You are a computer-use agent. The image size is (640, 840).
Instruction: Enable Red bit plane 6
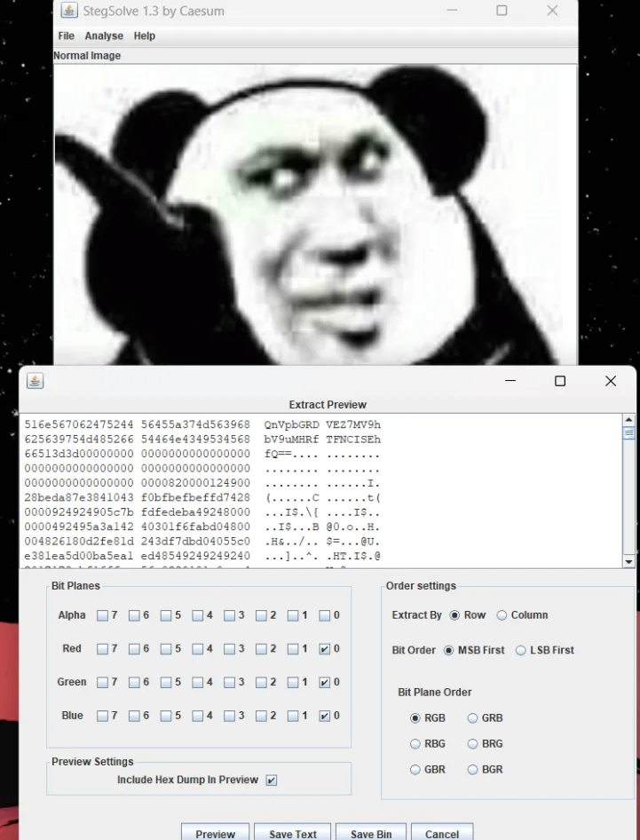134,649
